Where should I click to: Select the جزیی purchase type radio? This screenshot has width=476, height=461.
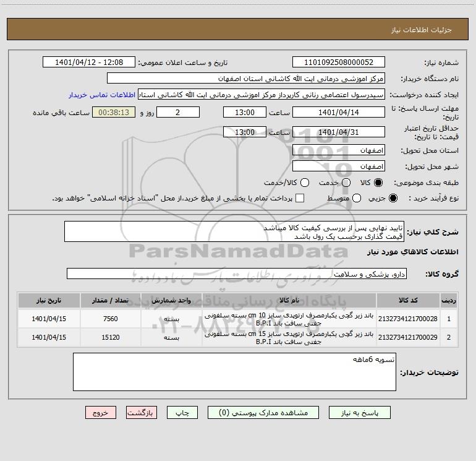coord(393,198)
